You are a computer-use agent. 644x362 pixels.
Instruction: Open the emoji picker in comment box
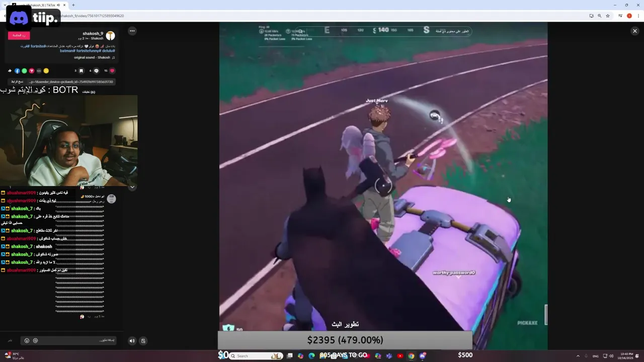click(27, 340)
